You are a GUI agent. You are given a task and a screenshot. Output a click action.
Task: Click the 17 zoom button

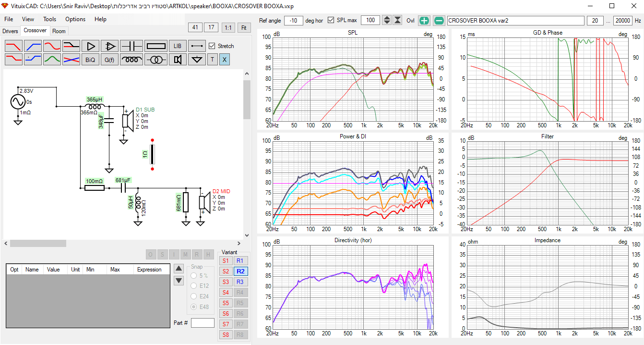(x=211, y=27)
